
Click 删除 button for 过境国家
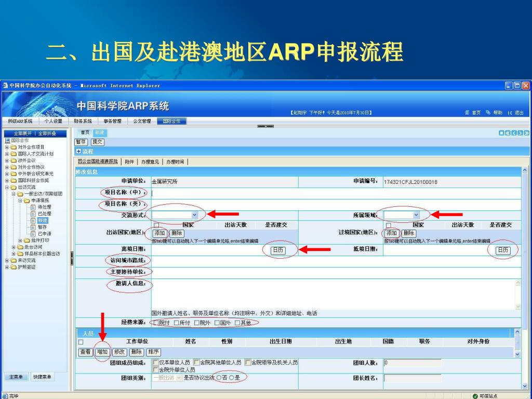coord(409,233)
